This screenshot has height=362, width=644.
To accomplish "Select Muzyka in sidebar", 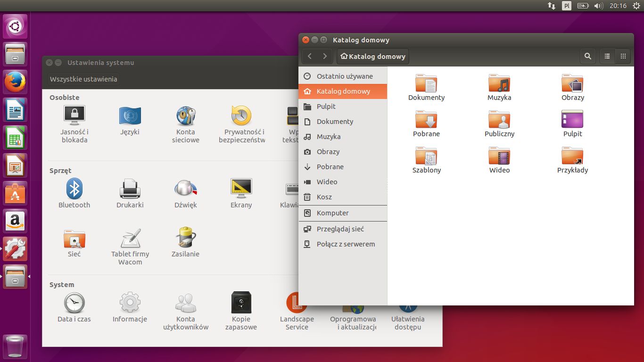I will 343,136.
